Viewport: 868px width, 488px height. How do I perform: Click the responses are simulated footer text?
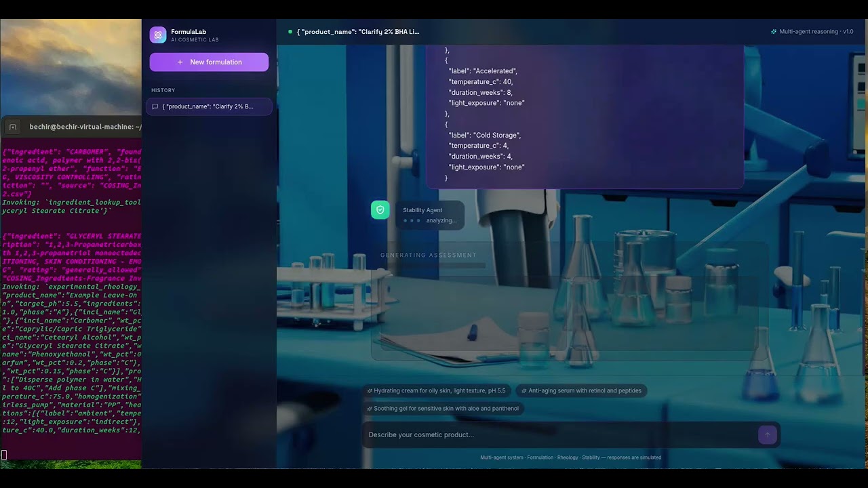pyautogui.click(x=634, y=457)
